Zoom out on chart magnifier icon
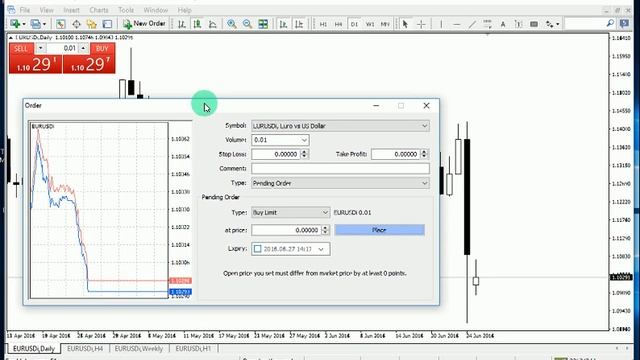640x360 pixels. tap(247, 24)
